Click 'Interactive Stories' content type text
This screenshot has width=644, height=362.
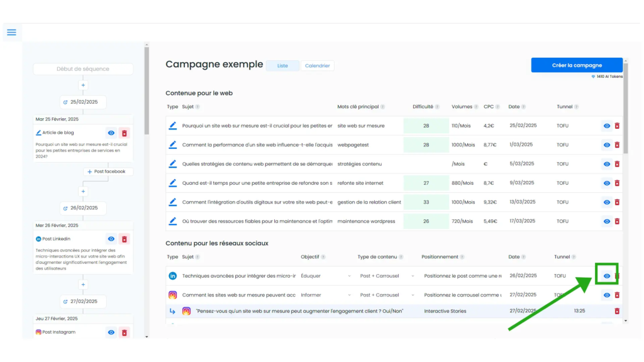[x=445, y=311]
